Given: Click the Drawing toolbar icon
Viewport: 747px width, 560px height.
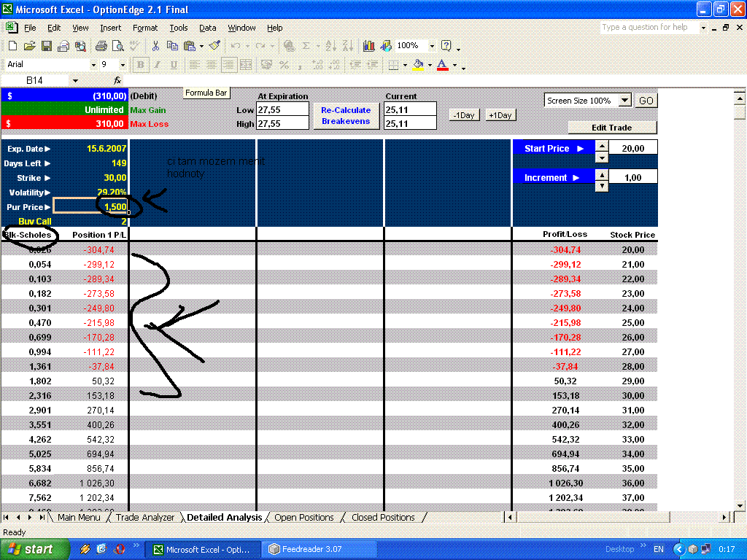Looking at the screenshot, I should pos(385,46).
